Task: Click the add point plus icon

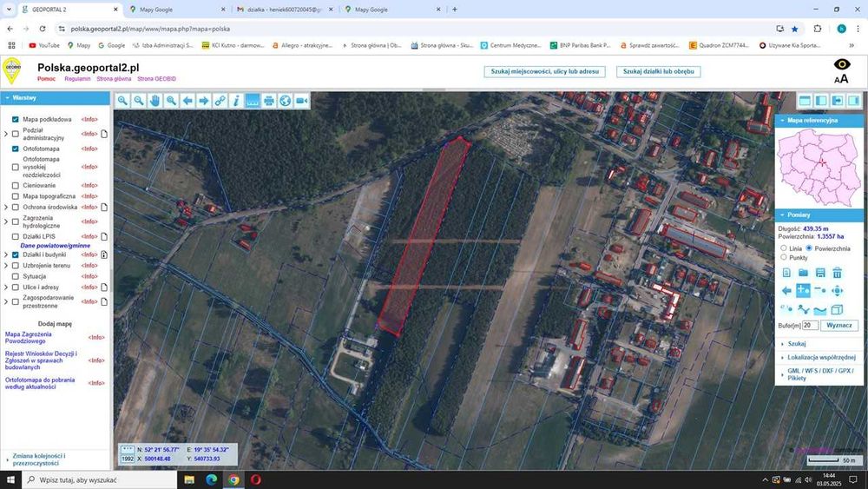Action: [x=803, y=291]
